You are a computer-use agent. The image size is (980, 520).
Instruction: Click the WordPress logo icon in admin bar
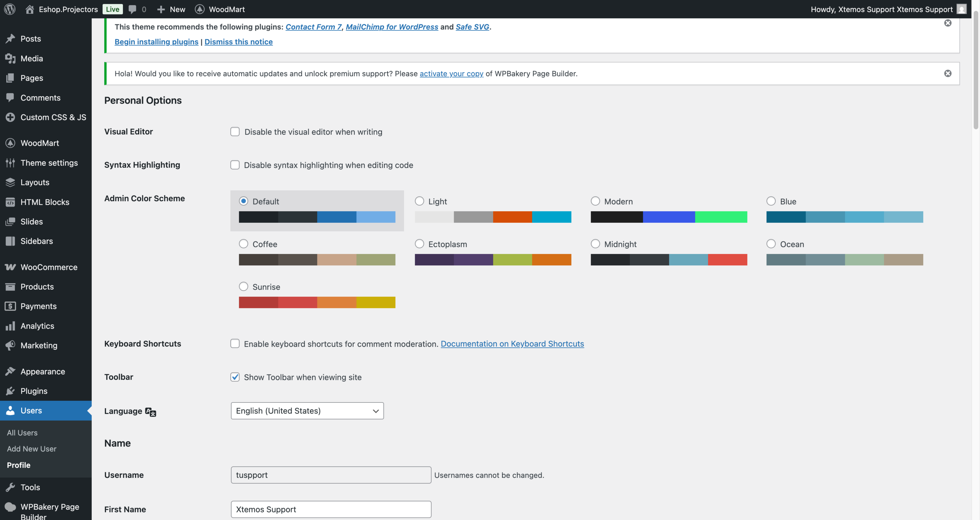coord(10,9)
